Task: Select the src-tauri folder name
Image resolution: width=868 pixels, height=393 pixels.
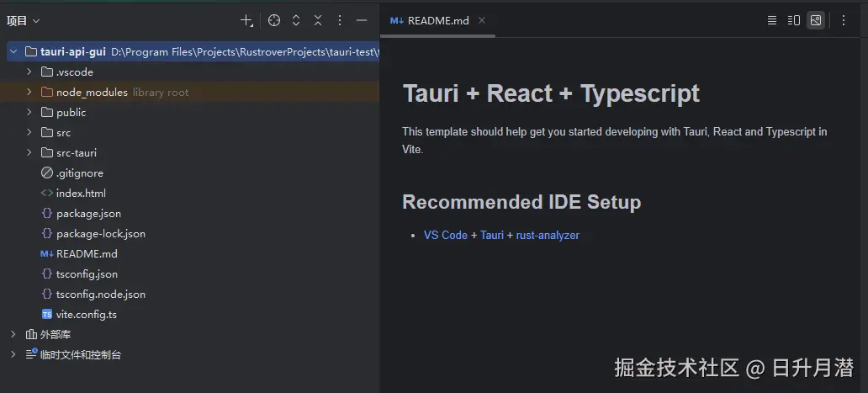Action: 77,153
